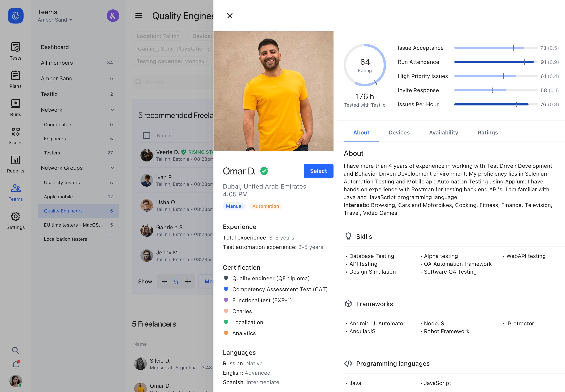Open Localization testers group
Screen dimensions: 565x392
pos(65,239)
